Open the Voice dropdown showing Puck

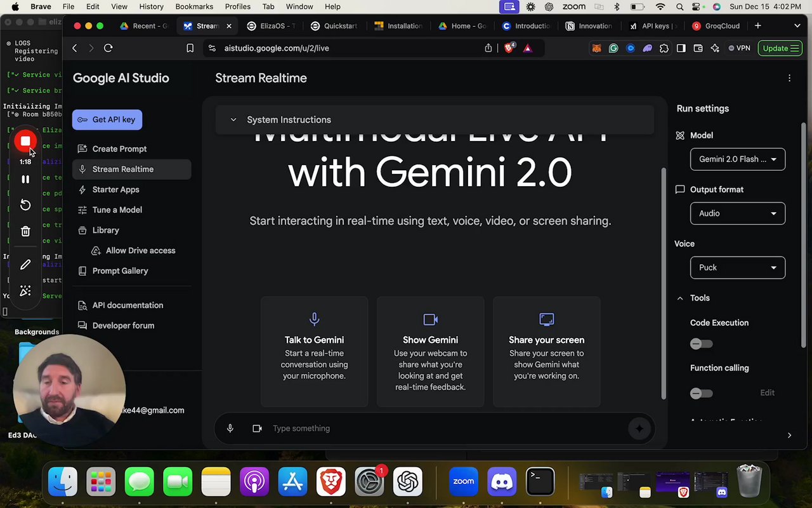(737, 267)
